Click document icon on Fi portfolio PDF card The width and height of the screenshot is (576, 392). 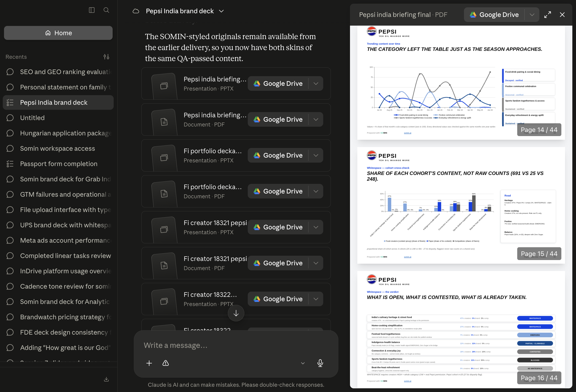pos(164,194)
